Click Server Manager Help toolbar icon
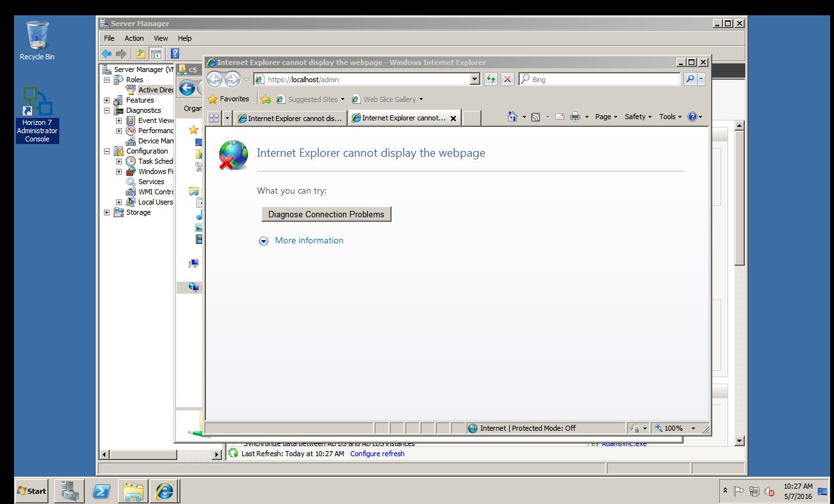 point(175,54)
